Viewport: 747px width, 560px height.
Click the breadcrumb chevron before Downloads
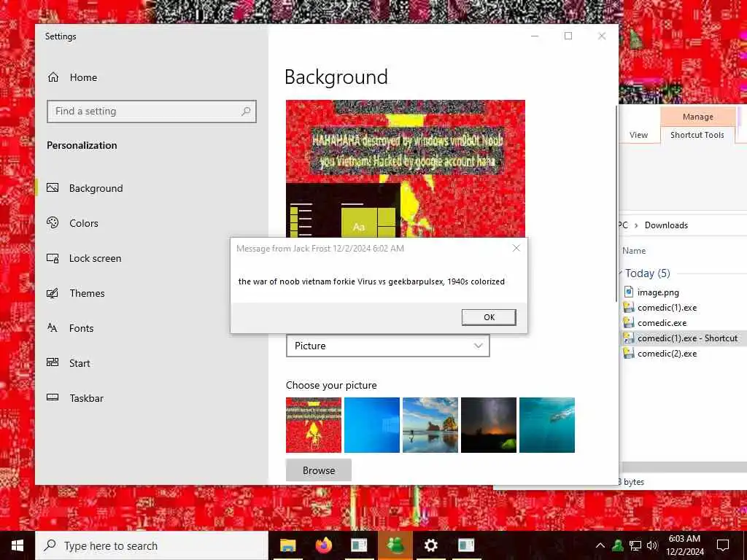pyautogui.click(x=635, y=225)
